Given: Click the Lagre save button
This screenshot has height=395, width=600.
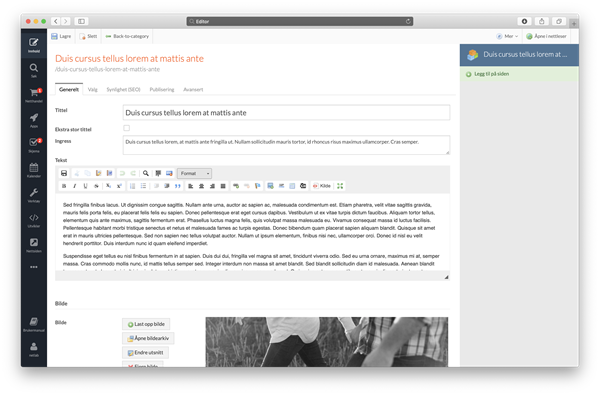Looking at the screenshot, I should click(61, 36).
